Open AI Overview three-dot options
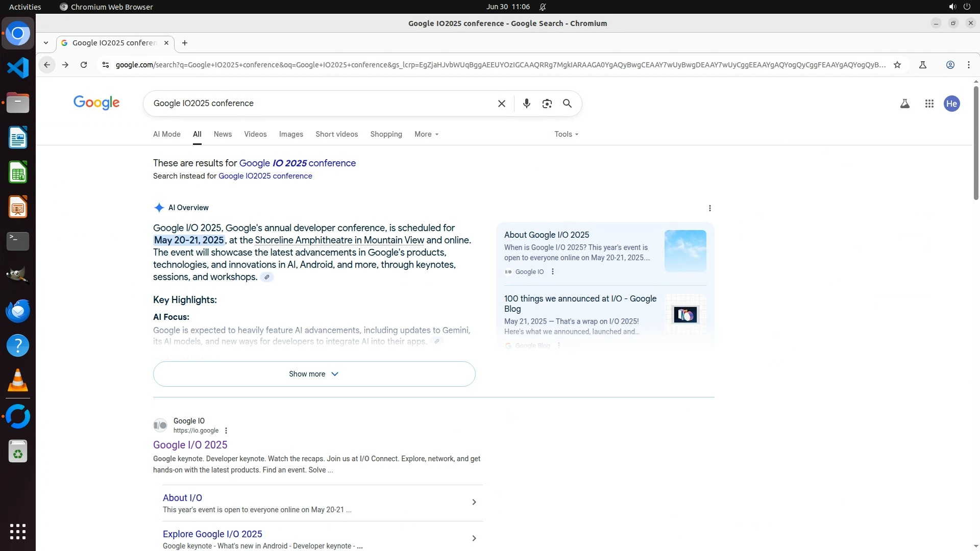This screenshot has width=980, height=551. [x=709, y=208]
